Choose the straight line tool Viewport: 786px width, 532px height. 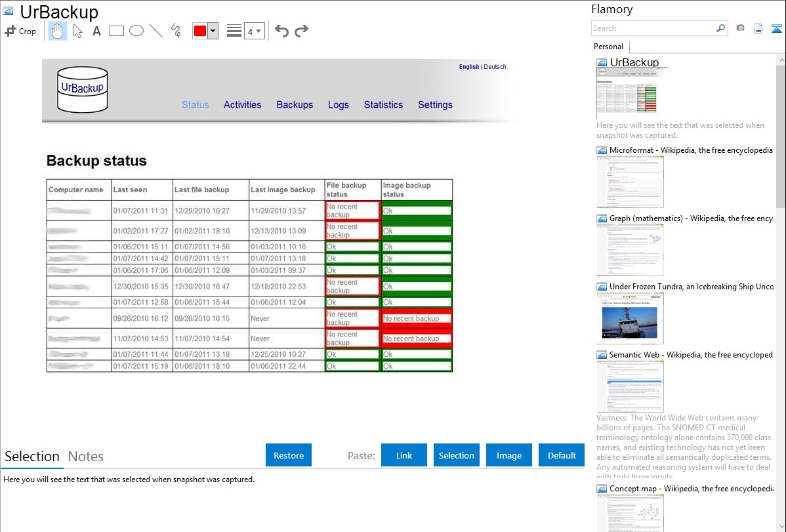point(156,31)
